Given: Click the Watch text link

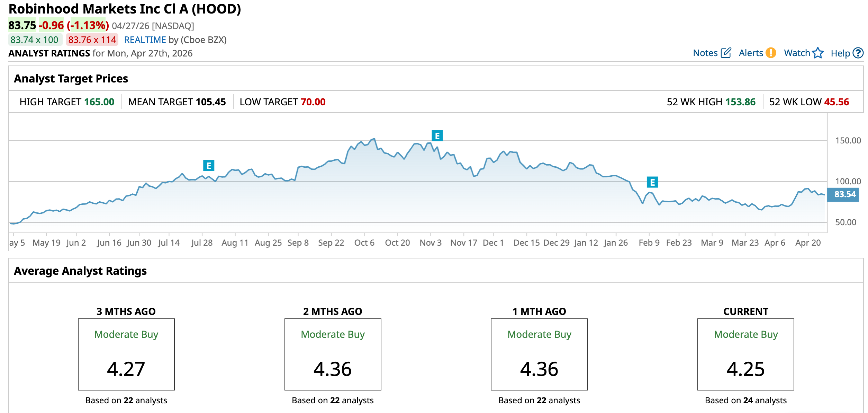Looking at the screenshot, I should [797, 53].
